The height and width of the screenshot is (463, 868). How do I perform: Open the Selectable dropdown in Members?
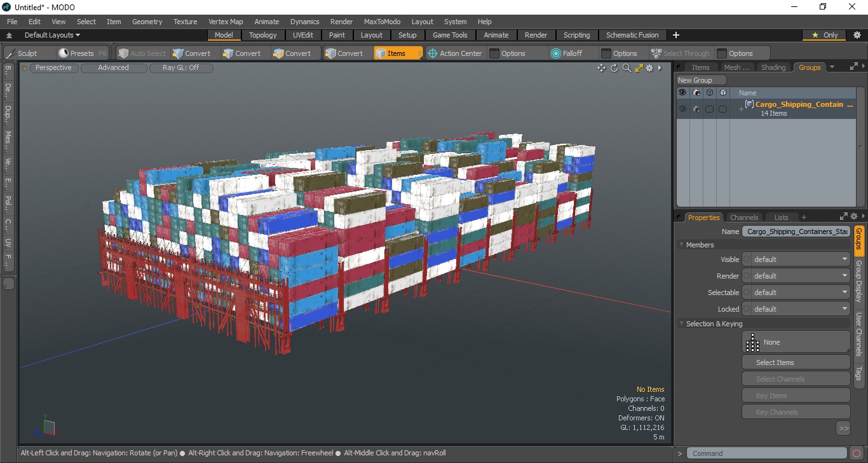point(796,293)
